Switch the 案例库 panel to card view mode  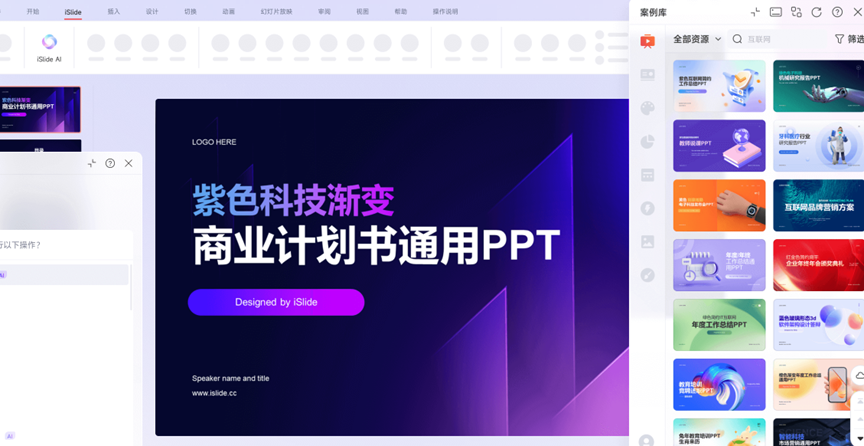click(775, 12)
